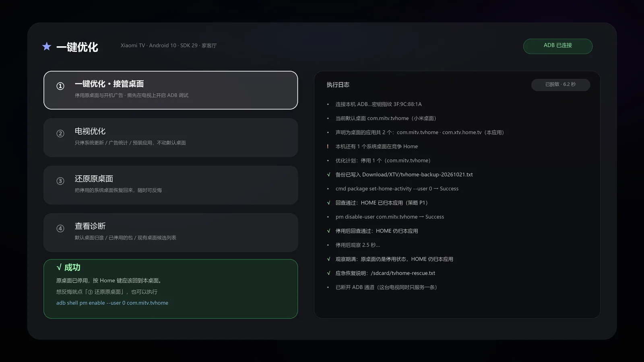644x362 pixels.
Task: Click description 把停用的系统桌面恢复回来
Action: click(x=118, y=190)
